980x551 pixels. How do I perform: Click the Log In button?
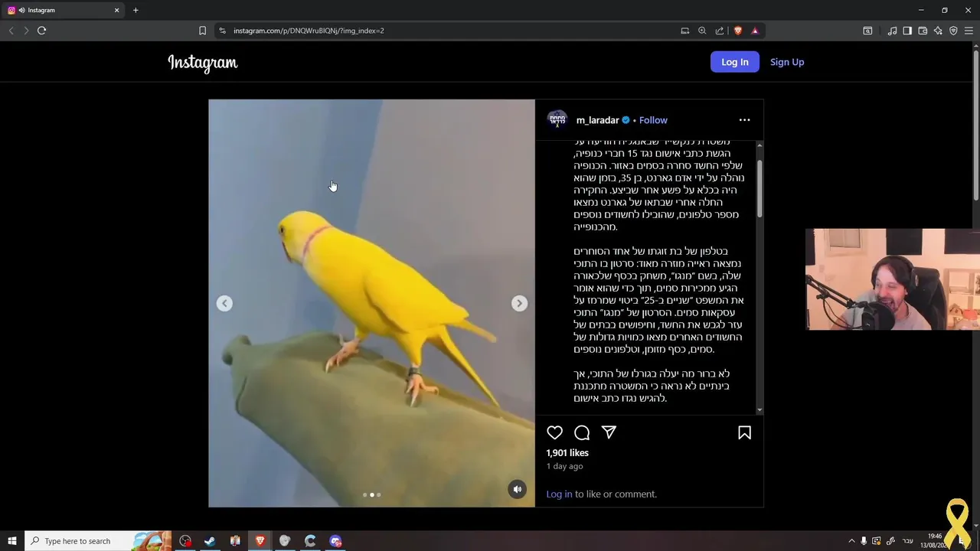[x=735, y=62]
